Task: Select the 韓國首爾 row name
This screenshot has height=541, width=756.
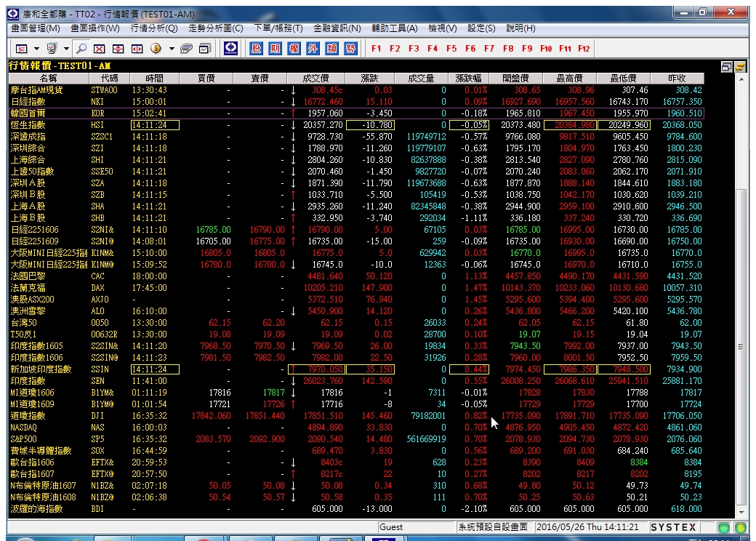Action: click(28, 113)
